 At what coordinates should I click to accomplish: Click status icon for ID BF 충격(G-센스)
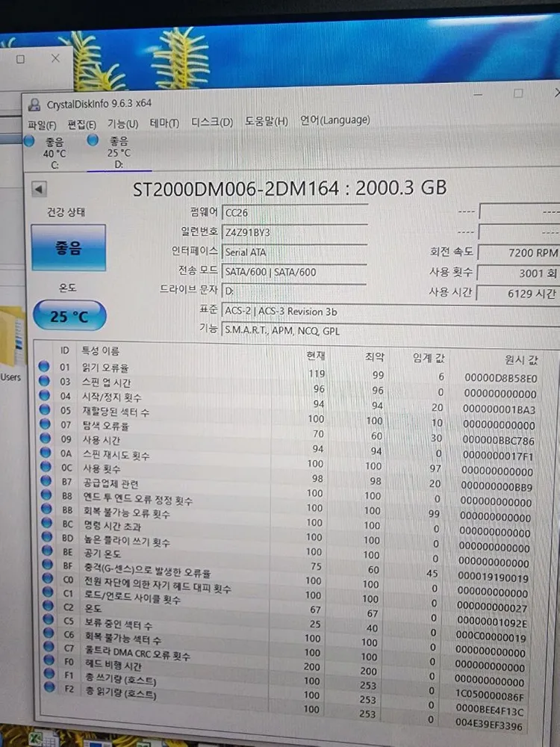click(47, 564)
